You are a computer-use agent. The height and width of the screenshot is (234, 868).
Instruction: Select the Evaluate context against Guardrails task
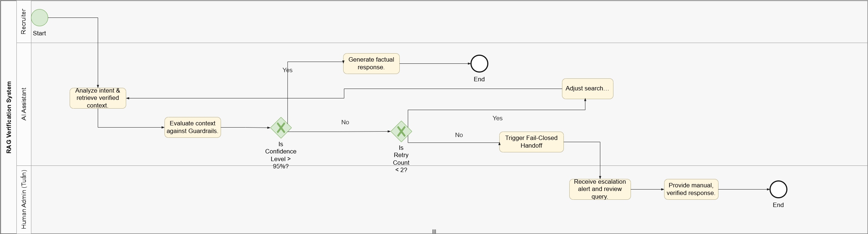(193, 127)
